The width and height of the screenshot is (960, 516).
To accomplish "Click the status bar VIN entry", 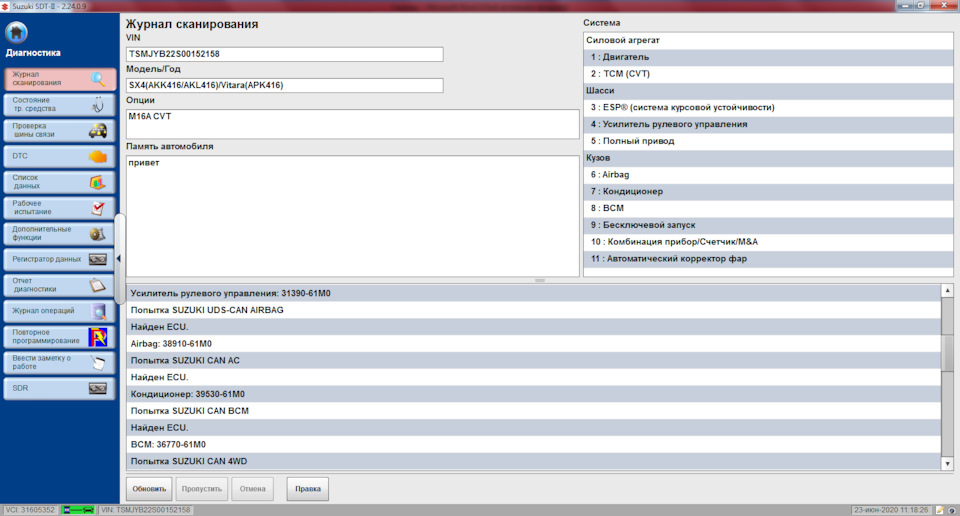I will click(x=145, y=510).
